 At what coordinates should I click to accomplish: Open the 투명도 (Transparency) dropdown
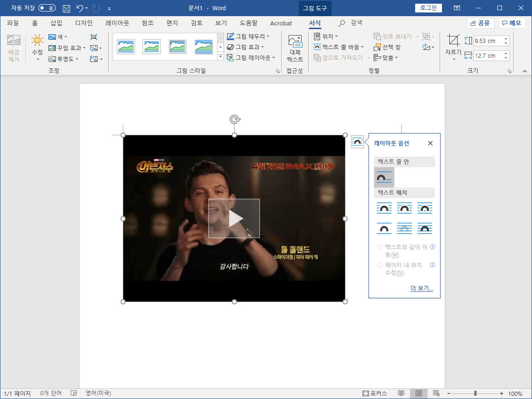click(x=63, y=59)
